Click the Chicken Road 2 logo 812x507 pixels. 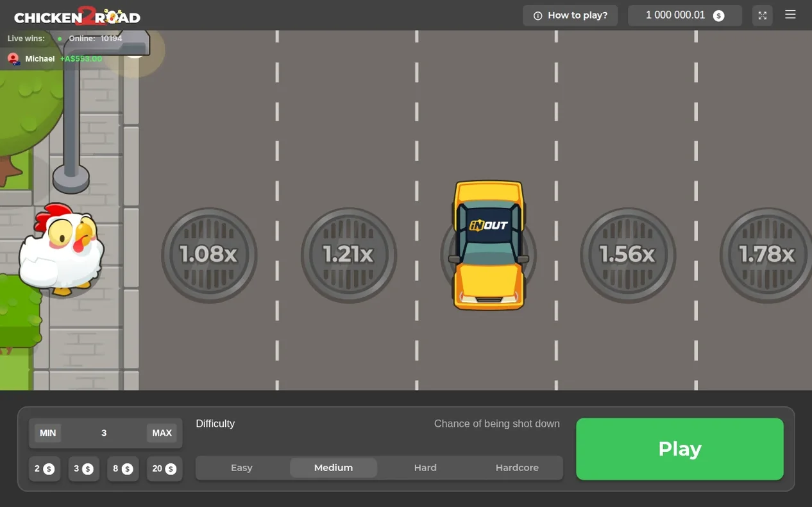pos(77,15)
